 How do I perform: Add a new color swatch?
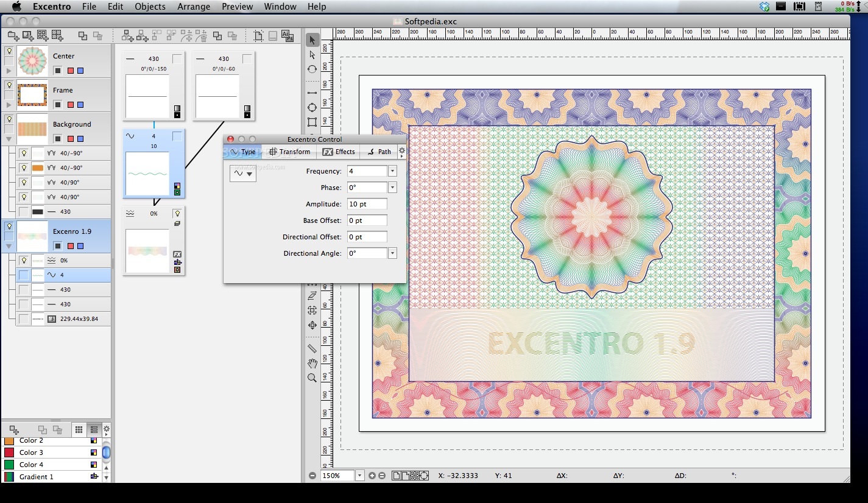pos(14,430)
